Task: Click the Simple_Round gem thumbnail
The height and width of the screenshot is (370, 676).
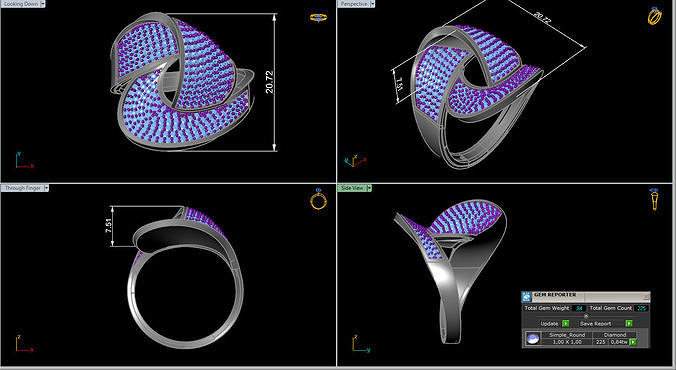Action: 533,338
